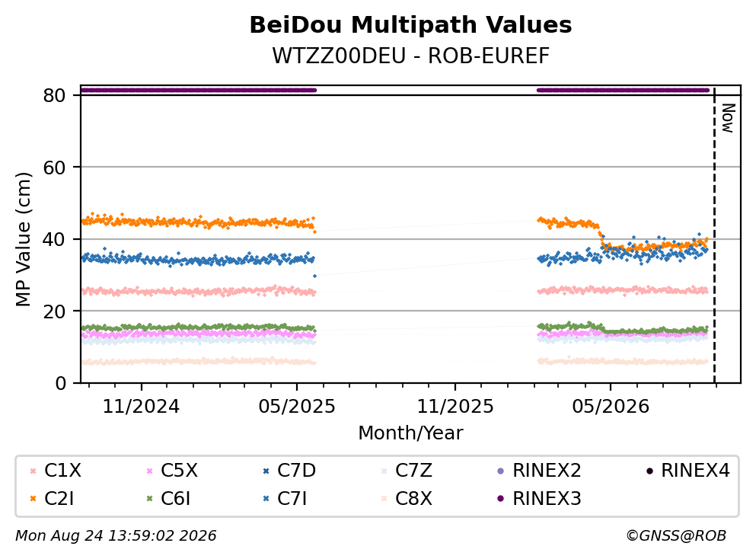
Task: Select the RINEX3 purple legend dot
Action: tap(500, 498)
